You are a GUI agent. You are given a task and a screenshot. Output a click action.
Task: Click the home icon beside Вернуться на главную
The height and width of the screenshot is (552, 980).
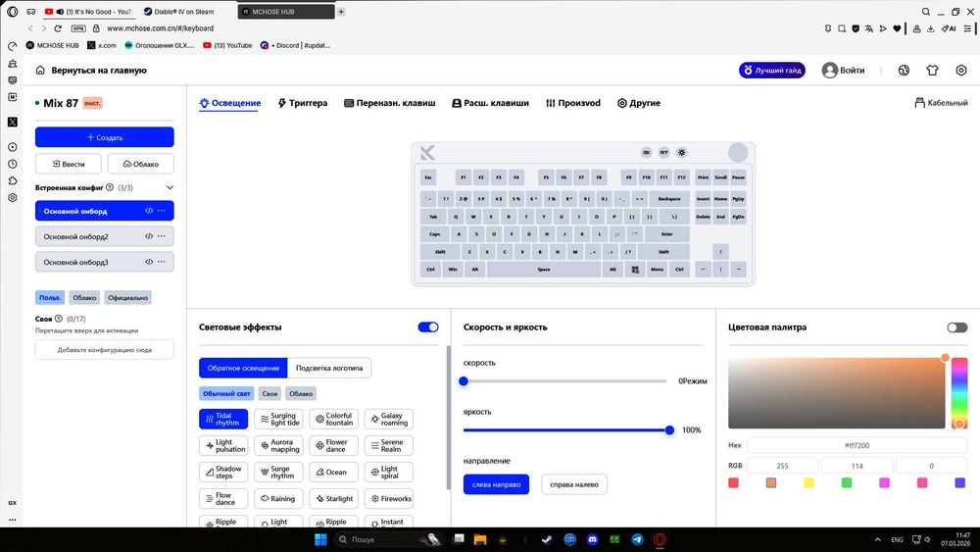(40, 70)
